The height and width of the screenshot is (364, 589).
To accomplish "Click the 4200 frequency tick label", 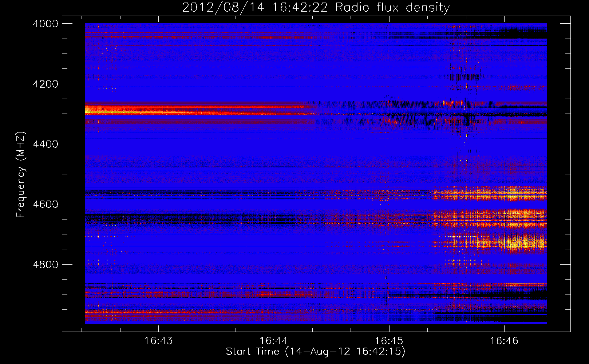I will coord(46,84).
